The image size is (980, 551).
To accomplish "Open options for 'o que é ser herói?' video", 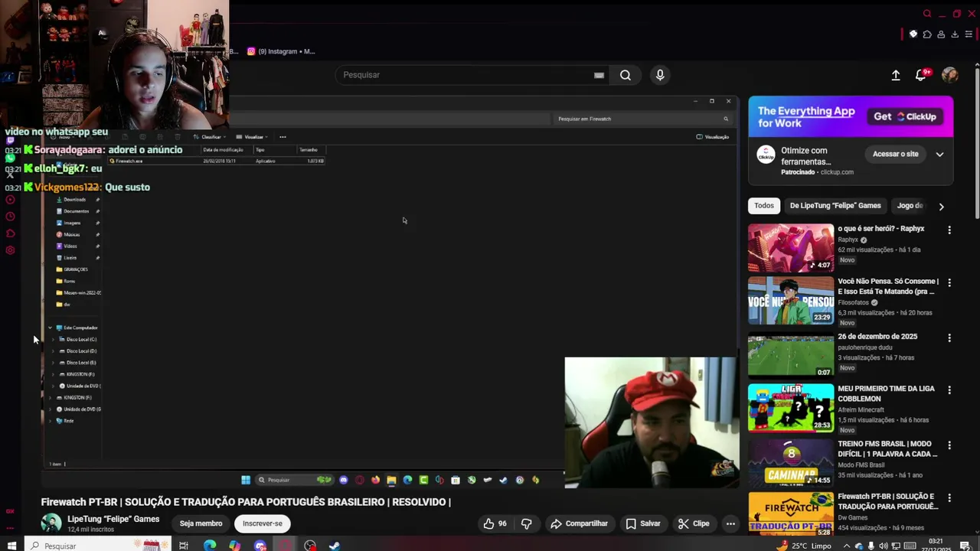I will 949,230.
